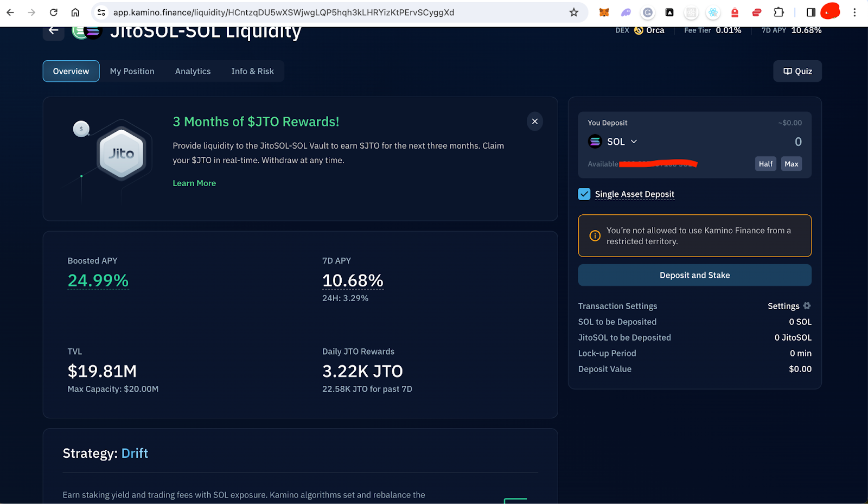Click Deposit and Stake button

(695, 275)
